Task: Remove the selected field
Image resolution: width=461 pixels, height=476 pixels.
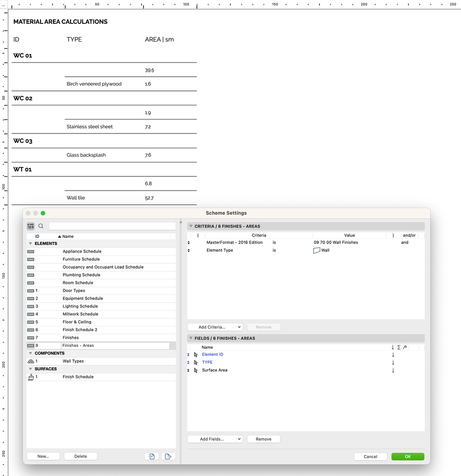Action: click(x=263, y=439)
